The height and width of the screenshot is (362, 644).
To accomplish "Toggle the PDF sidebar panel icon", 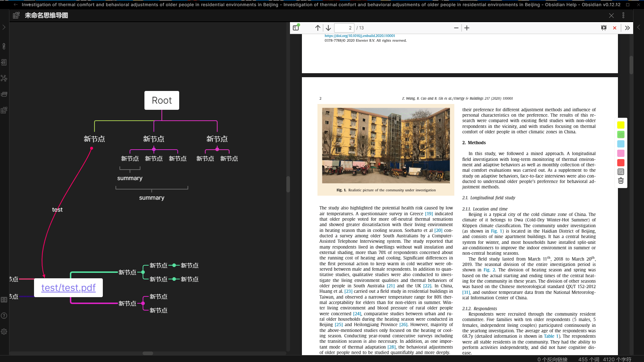I will (x=296, y=28).
